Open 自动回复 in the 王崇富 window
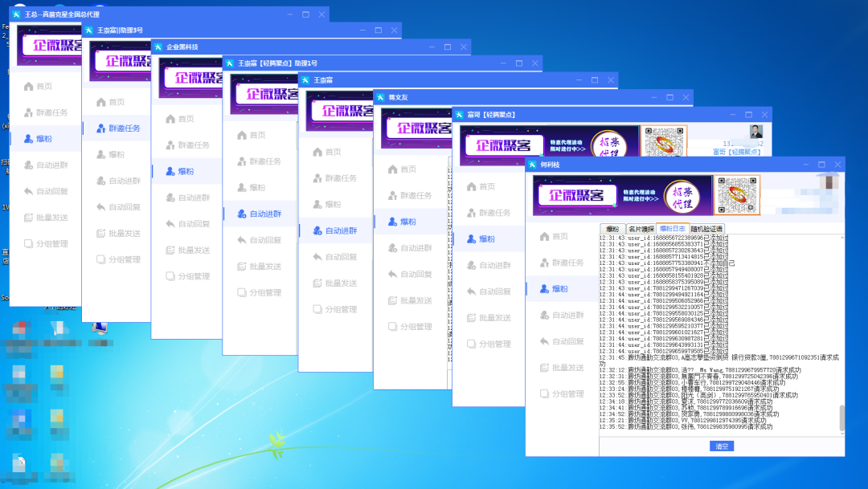This screenshot has width=868, height=489. coord(334,257)
